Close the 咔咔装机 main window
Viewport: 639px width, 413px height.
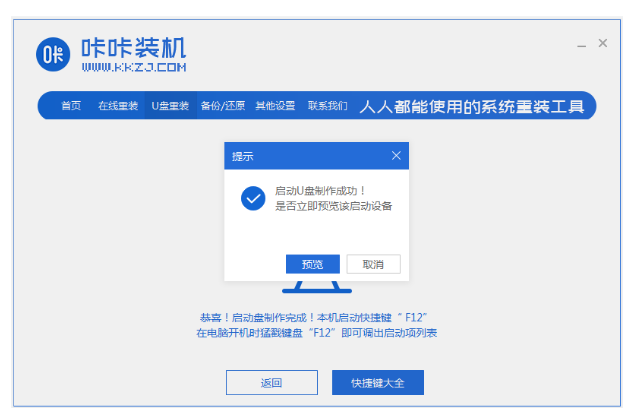point(603,43)
